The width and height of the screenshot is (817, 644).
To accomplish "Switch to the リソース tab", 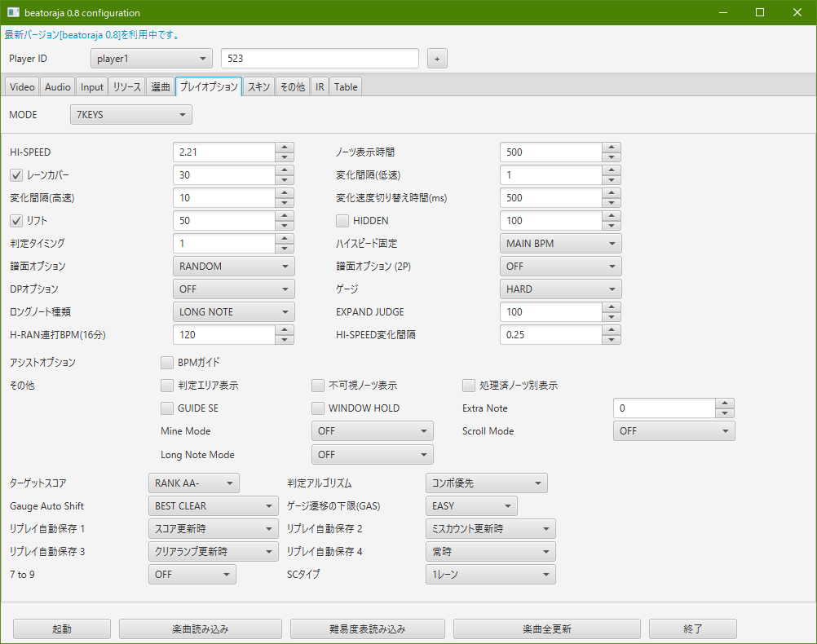I will 127,87.
